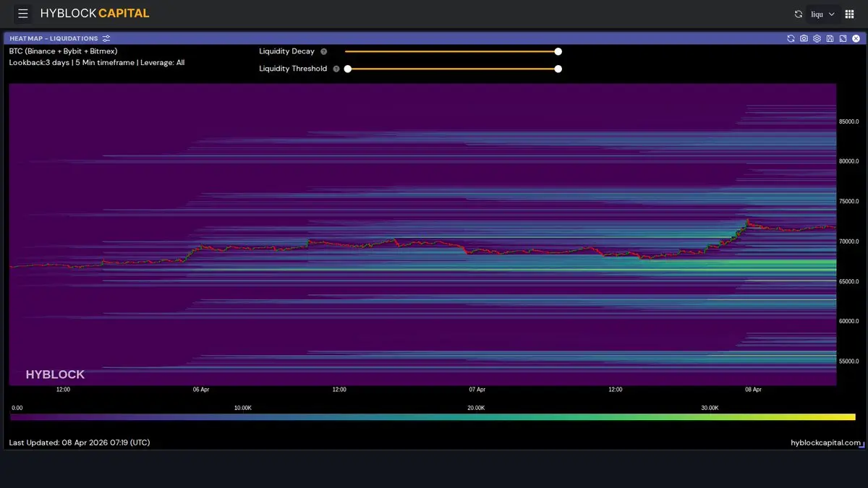Click the 75000.0 price axis label

point(848,201)
